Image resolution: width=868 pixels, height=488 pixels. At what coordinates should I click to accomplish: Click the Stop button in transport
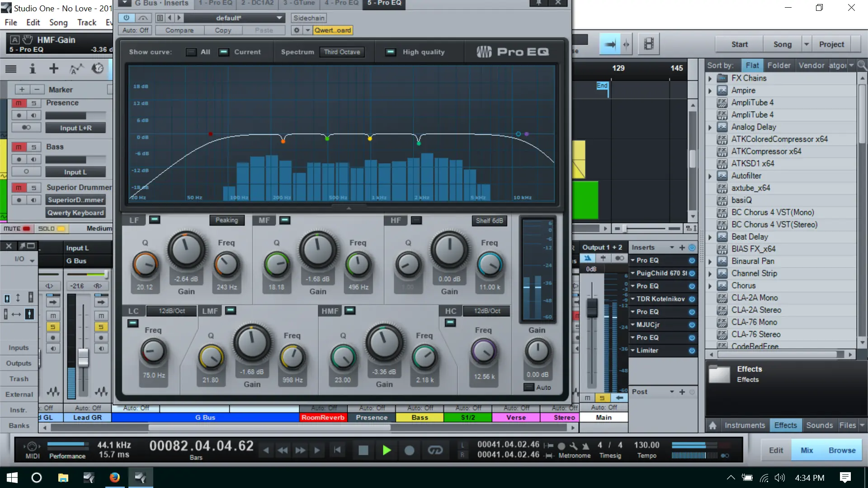(x=363, y=450)
